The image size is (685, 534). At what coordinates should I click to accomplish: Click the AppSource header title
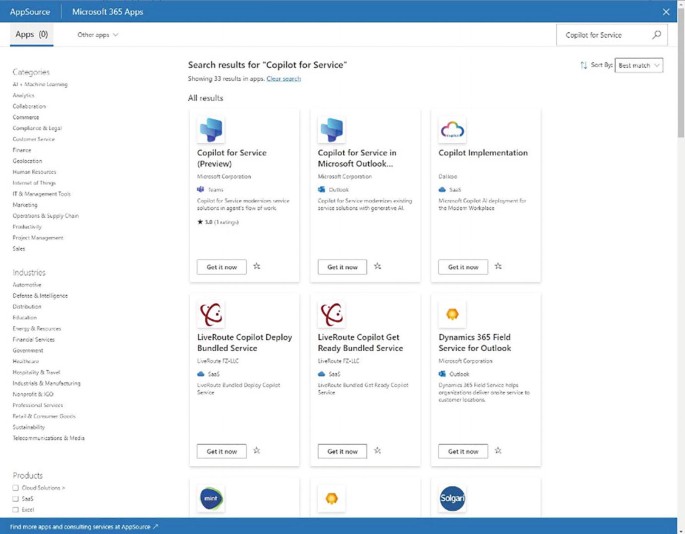click(30, 12)
